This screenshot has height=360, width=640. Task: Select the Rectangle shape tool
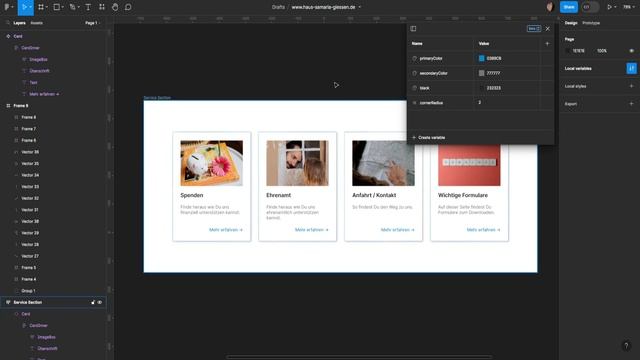[x=57, y=7]
